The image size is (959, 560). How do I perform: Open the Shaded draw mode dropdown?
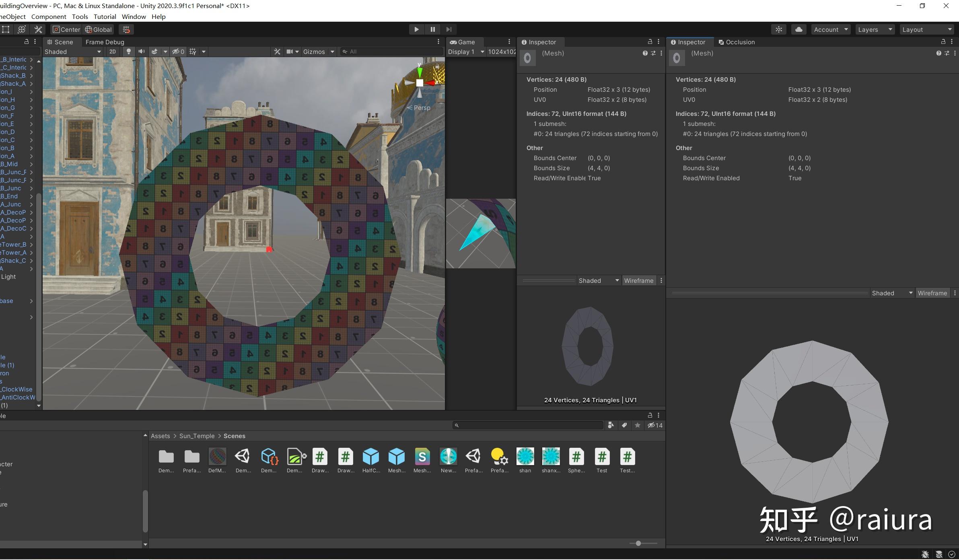tap(72, 51)
